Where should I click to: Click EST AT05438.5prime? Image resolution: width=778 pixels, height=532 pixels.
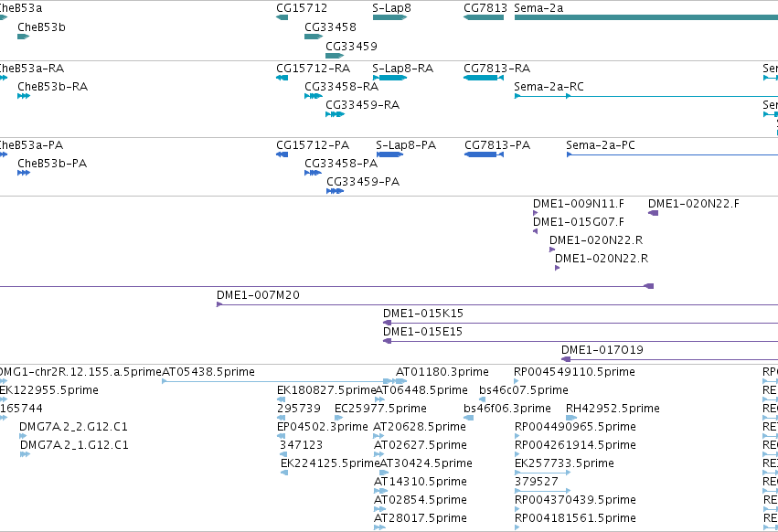[x=208, y=372]
